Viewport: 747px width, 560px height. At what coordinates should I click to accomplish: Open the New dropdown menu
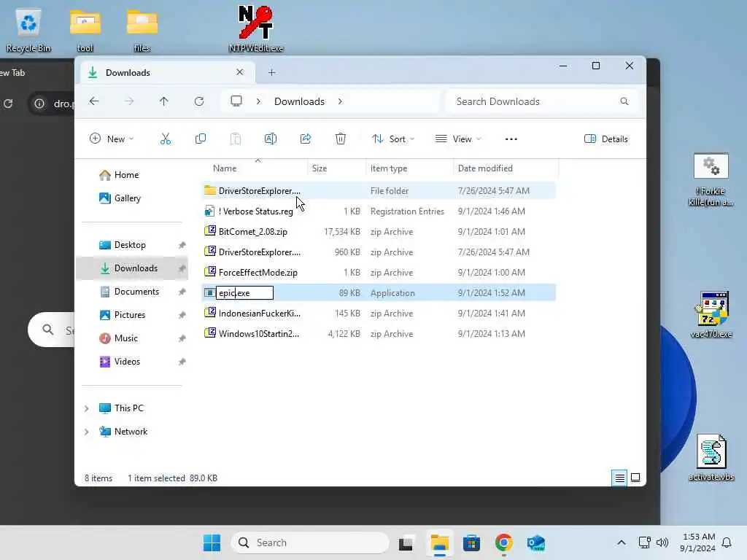112,139
